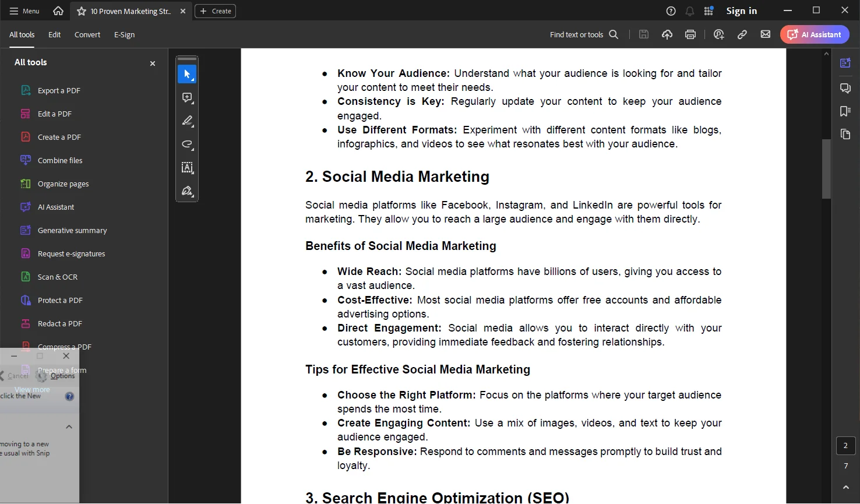Click the scroll up arrow
This screenshot has width=860, height=504.
(x=826, y=54)
